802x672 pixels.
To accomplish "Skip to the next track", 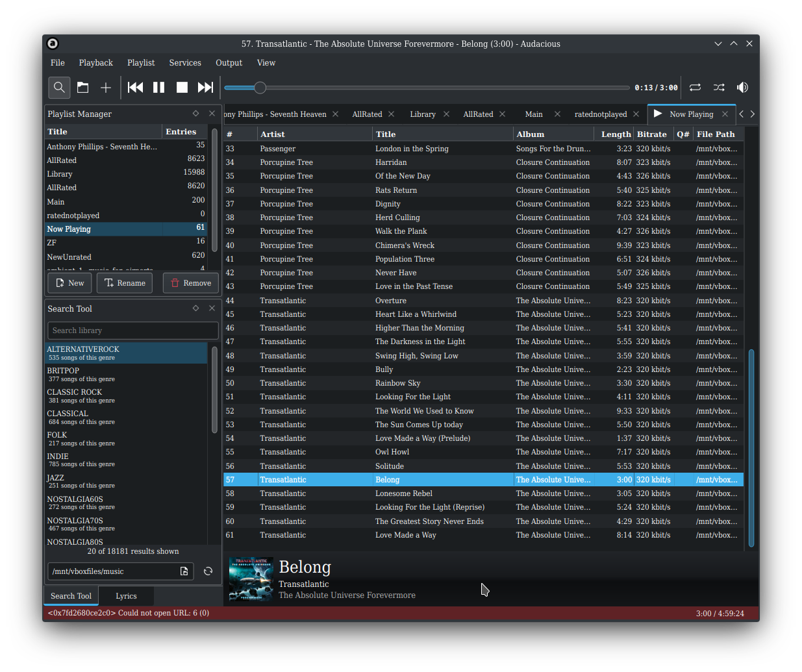I will (205, 88).
